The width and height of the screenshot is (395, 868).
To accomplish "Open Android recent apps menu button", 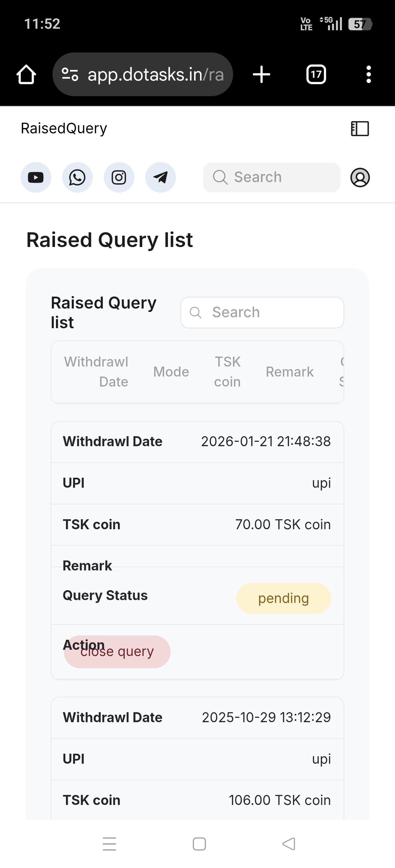I will pyautogui.click(x=109, y=844).
